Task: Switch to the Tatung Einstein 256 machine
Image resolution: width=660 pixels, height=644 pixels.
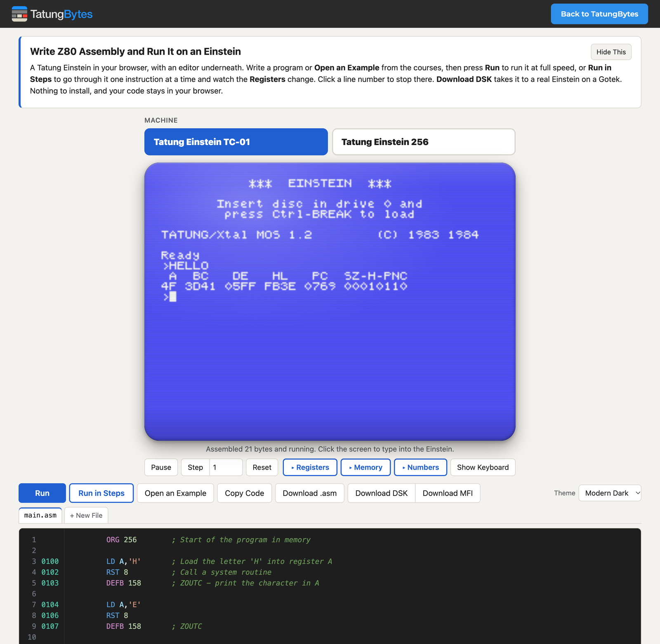Action: click(x=424, y=142)
